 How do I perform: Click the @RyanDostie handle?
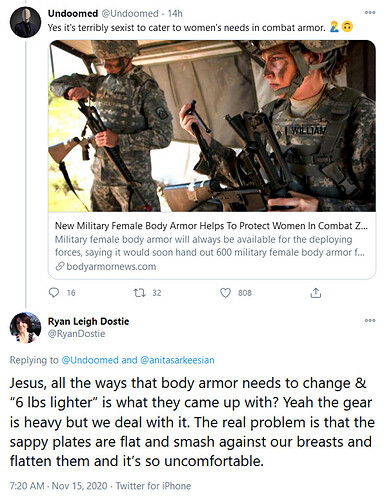pos(76,333)
